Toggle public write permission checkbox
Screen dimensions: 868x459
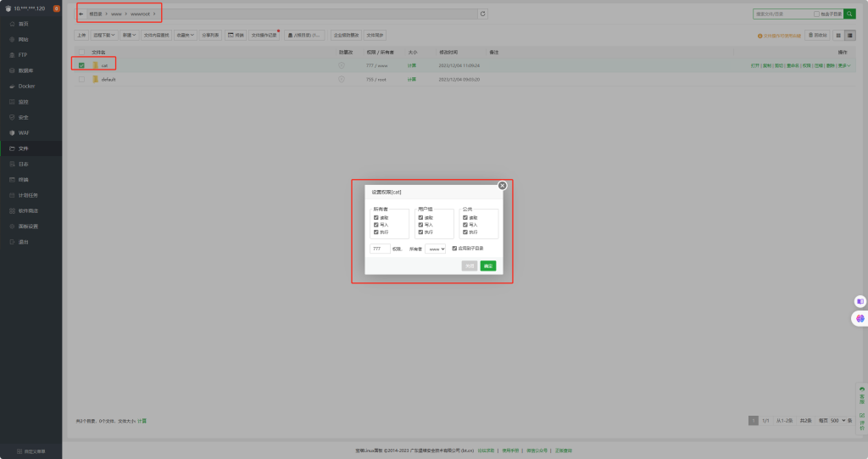tap(465, 225)
